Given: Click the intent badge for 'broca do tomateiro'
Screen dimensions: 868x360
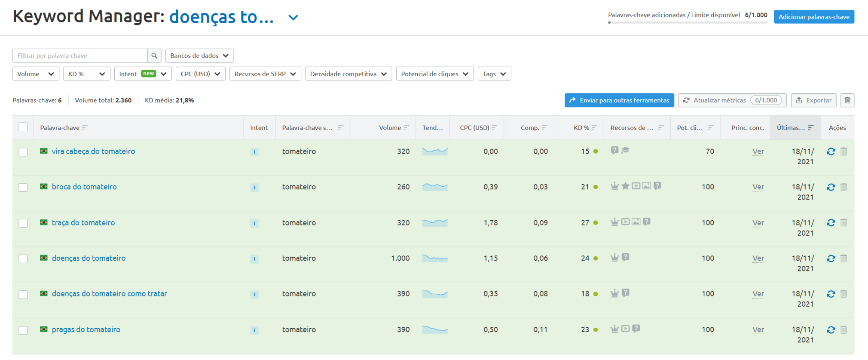Looking at the screenshot, I should (254, 188).
